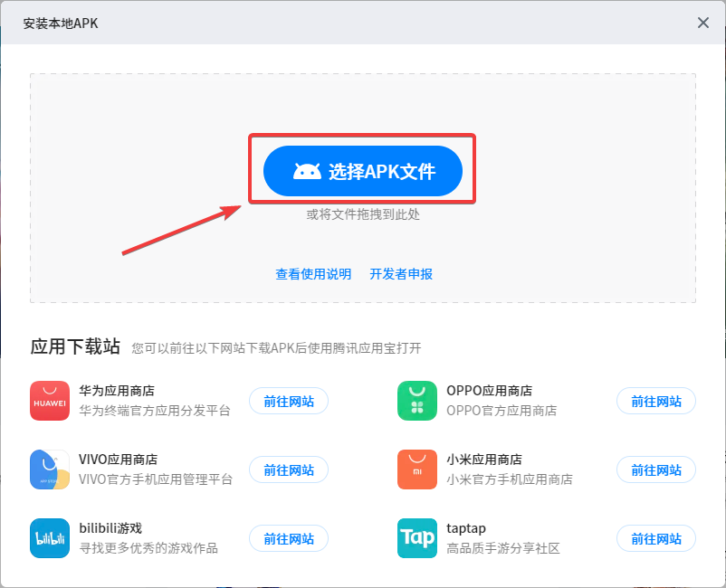Viewport: 726px width, 588px height.
Task: Click 前往网站 next to 华为应用商店
Action: click(x=288, y=401)
